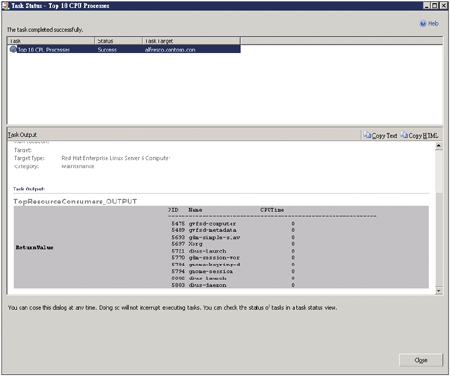The width and height of the screenshot is (450, 376).
Task: Click the ReturnValue label
Action: click(34, 247)
